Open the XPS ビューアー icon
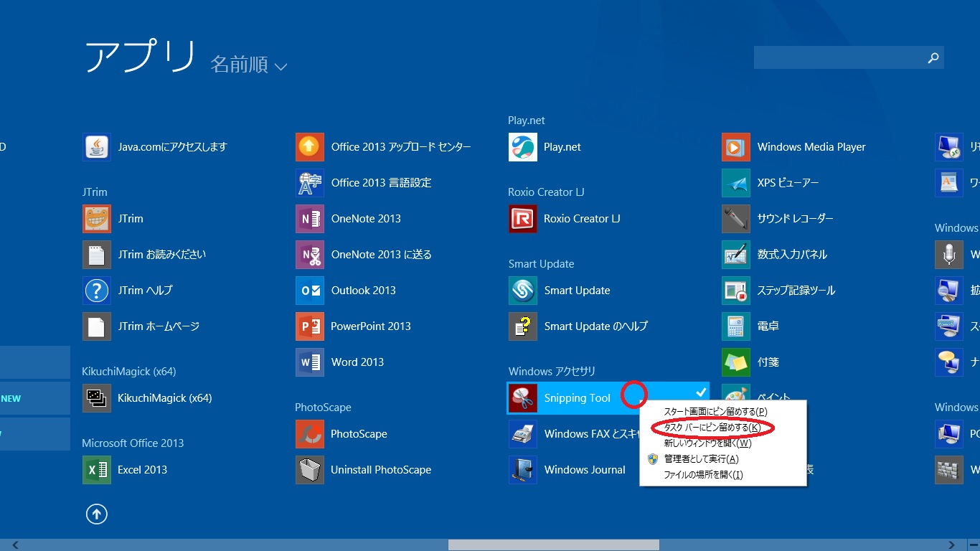The width and height of the screenshot is (980, 551). pyautogui.click(x=736, y=183)
